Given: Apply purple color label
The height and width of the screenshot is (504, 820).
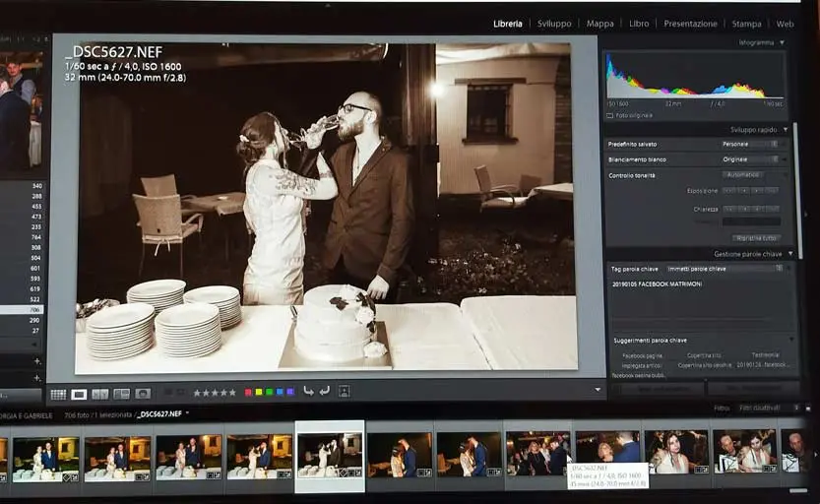Looking at the screenshot, I should coord(290,392).
